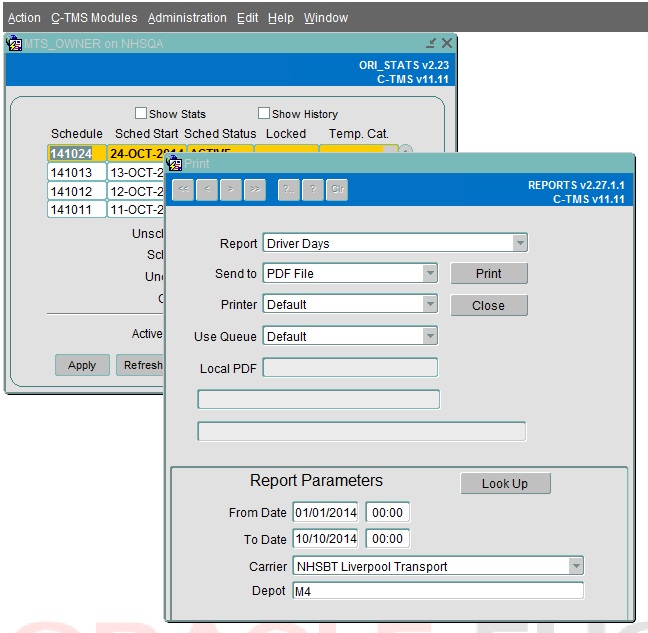
Task: Click the To Date field 10/10/2014
Action: [325, 539]
